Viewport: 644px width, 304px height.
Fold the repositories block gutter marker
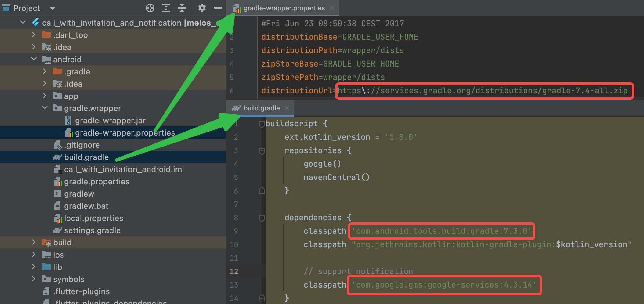pos(262,151)
